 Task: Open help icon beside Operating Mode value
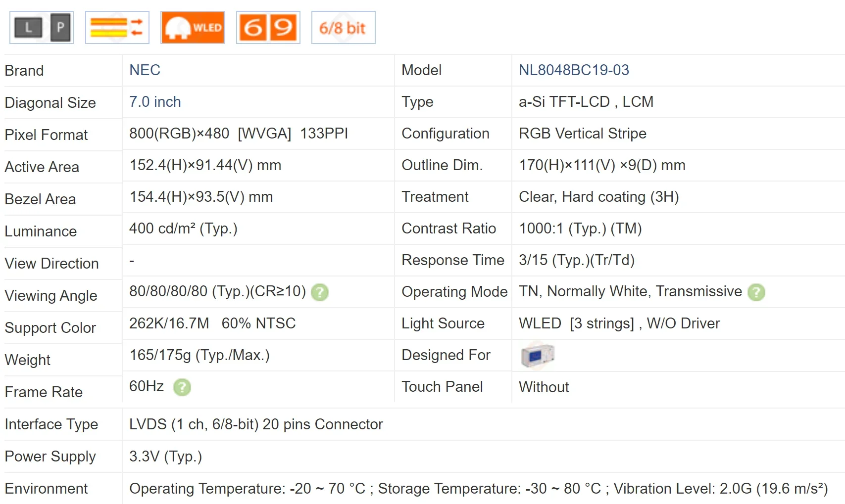756,292
